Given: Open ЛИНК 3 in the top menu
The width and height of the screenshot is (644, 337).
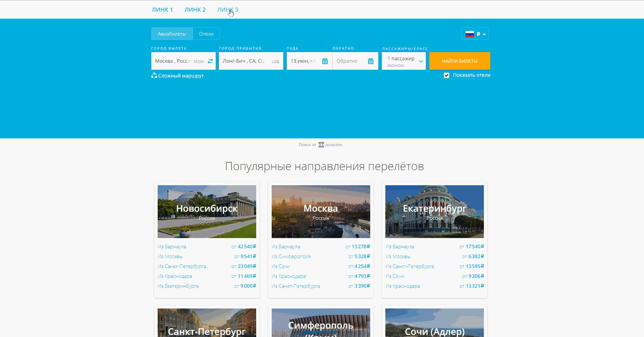Looking at the screenshot, I should pos(228,10).
